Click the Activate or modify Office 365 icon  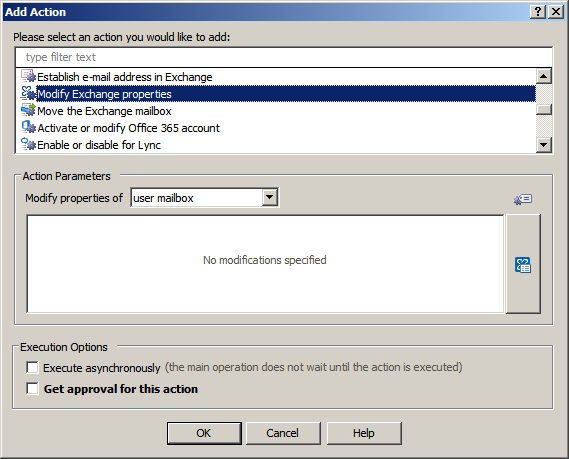(28, 127)
